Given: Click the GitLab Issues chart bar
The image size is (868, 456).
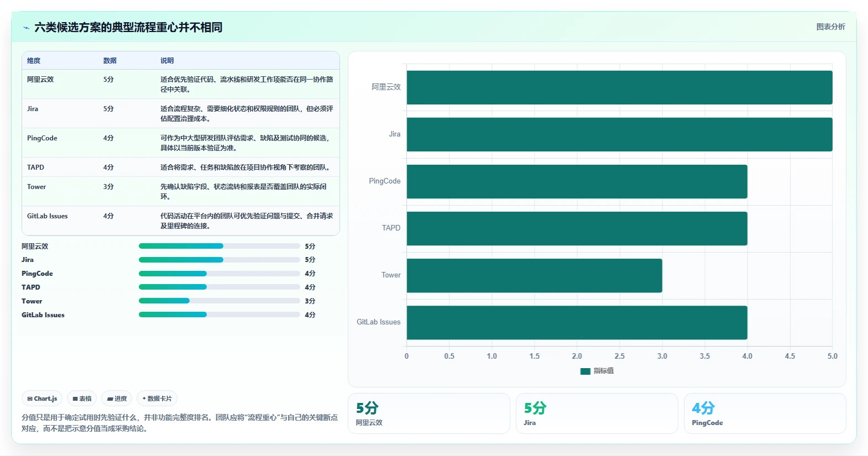Looking at the screenshot, I should click(x=577, y=322).
